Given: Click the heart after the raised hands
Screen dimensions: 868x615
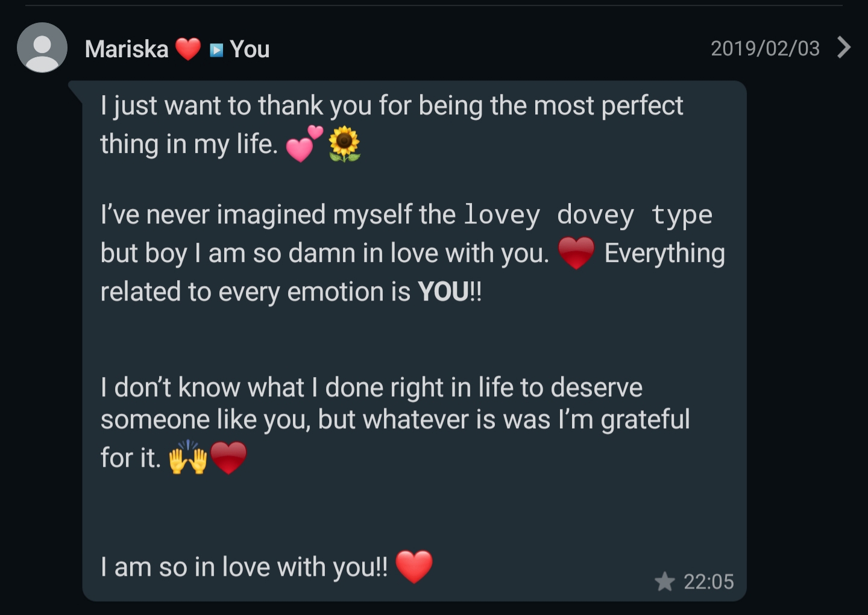Looking at the screenshot, I should point(228,458).
